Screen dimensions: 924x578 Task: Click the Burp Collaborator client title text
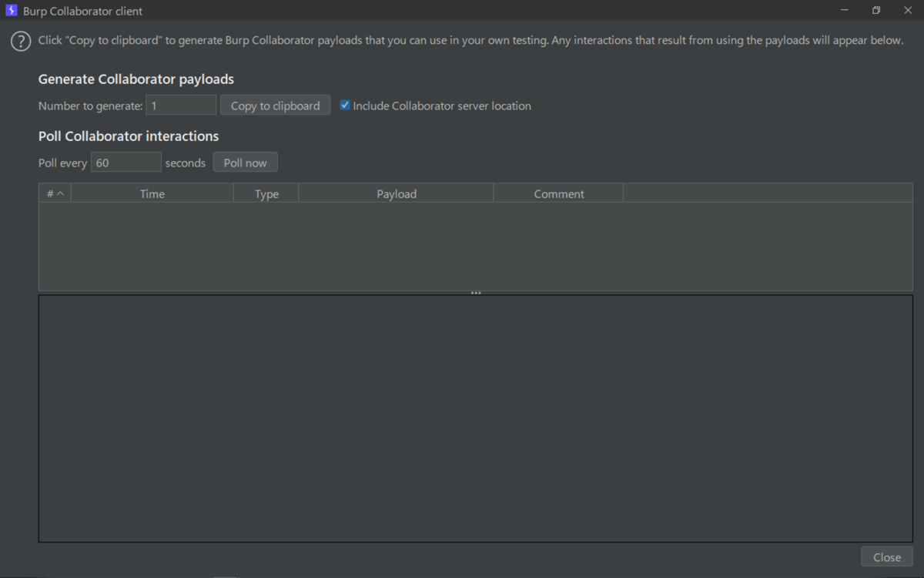(83, 12)
